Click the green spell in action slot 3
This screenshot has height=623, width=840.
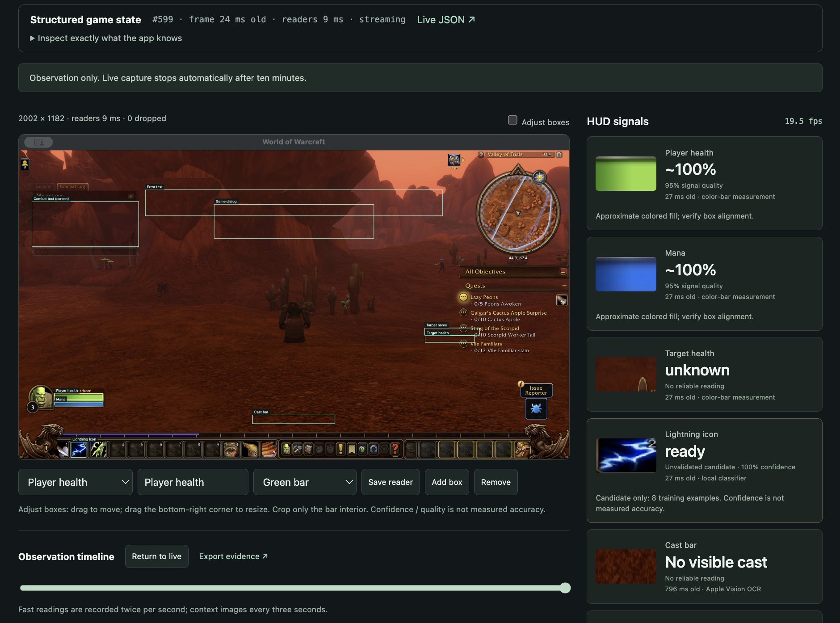click(98, 450)
